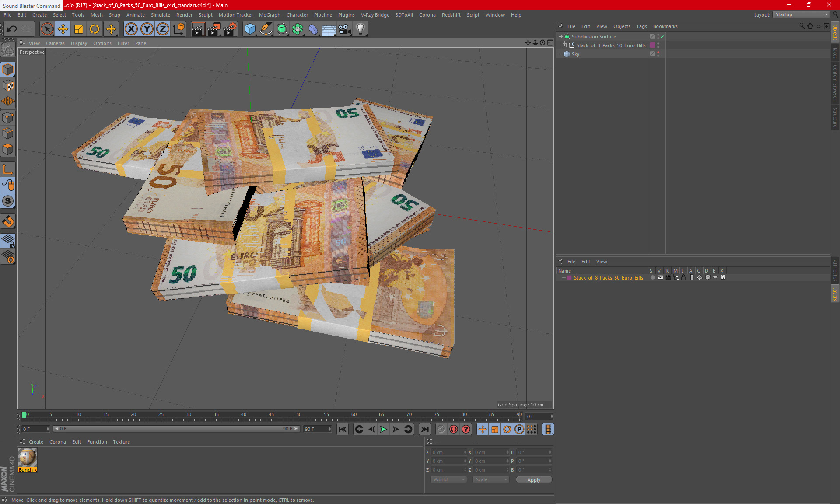This screenshot has height=504, width=840.
Task: Switch to Points mode
Action: tap(8, 118)
